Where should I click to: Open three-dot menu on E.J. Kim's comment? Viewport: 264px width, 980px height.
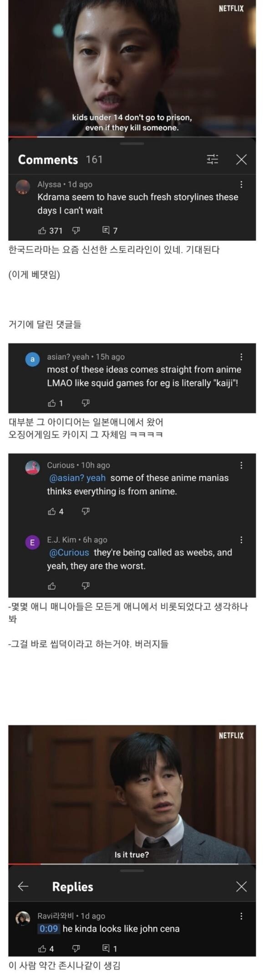(x=241, y=540)
